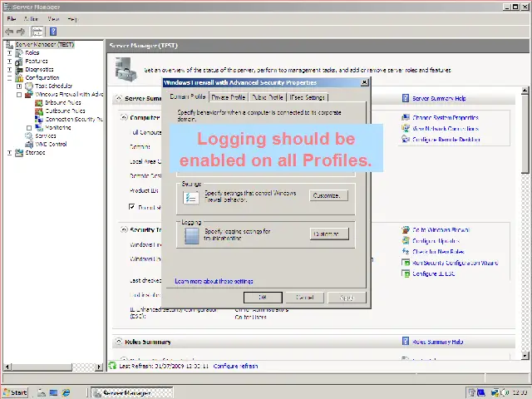Click the blue Help toolbar icon

53,32
